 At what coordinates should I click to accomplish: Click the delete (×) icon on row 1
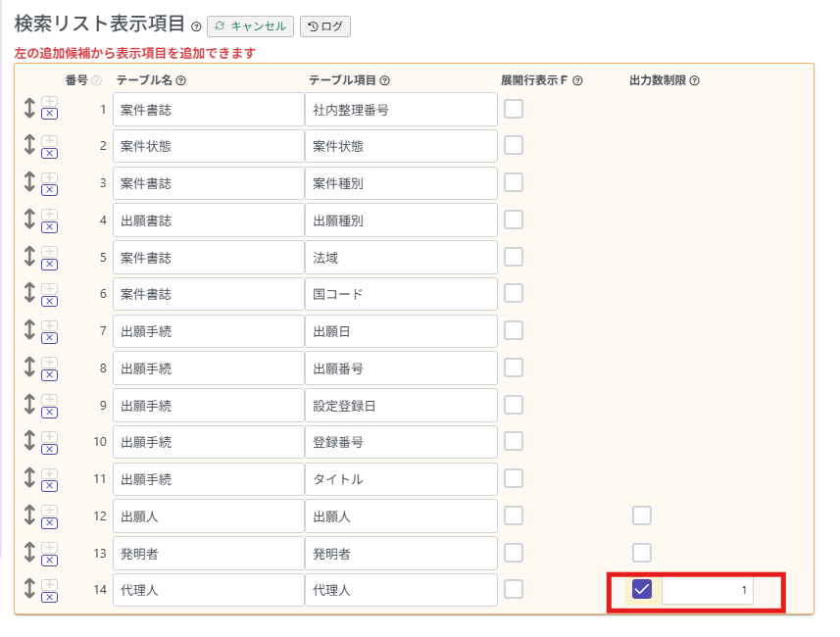pyautogui.click(x=50, y=115)
